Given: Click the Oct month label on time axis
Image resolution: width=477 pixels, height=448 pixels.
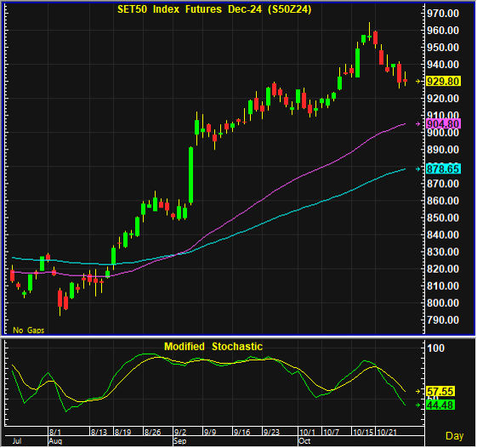Looking at the screenshot, I should pyautogui.click(x=304, y=441).
